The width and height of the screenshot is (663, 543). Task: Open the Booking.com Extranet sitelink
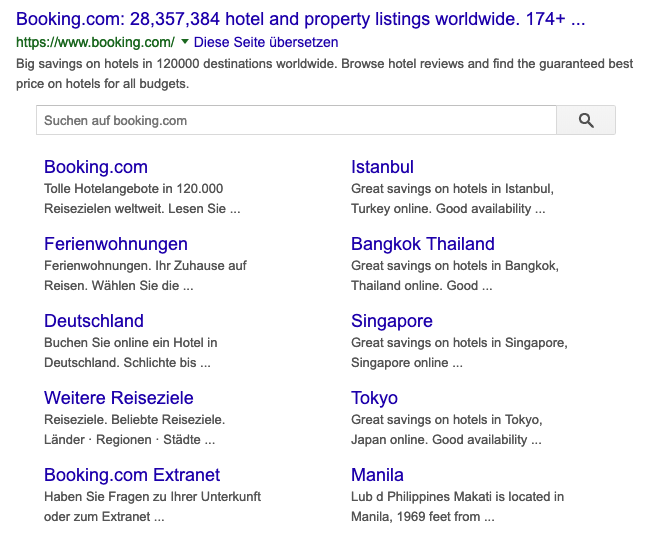(132, 475)
